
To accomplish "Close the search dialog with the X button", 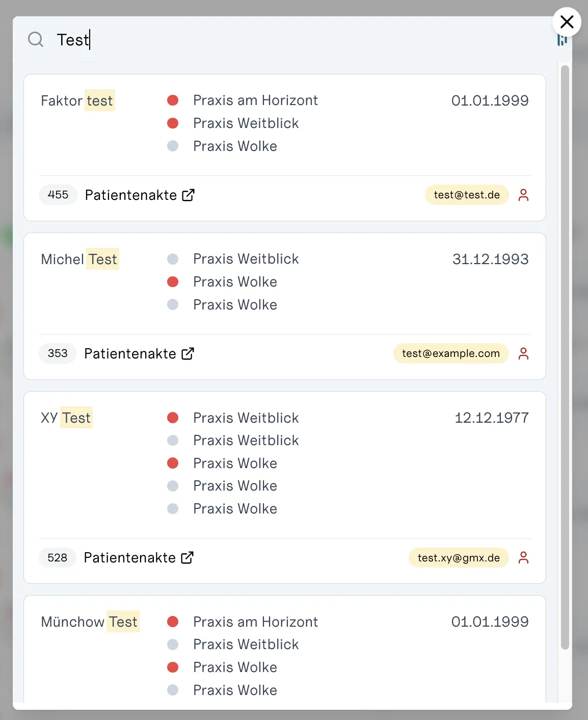I will pyautogui.click(x=567, y=22).
